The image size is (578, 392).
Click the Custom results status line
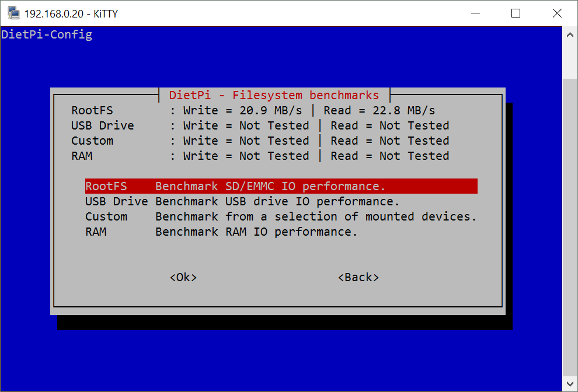pyautogui.click(x=260, y=141)
